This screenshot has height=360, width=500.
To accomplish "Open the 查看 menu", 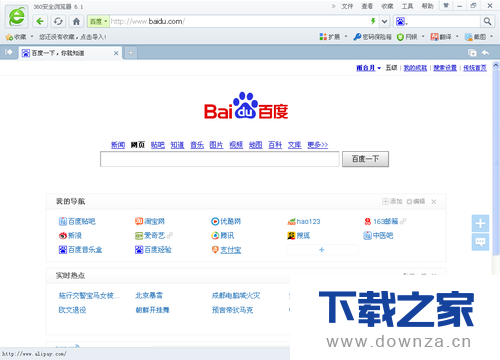I will 367,6.
